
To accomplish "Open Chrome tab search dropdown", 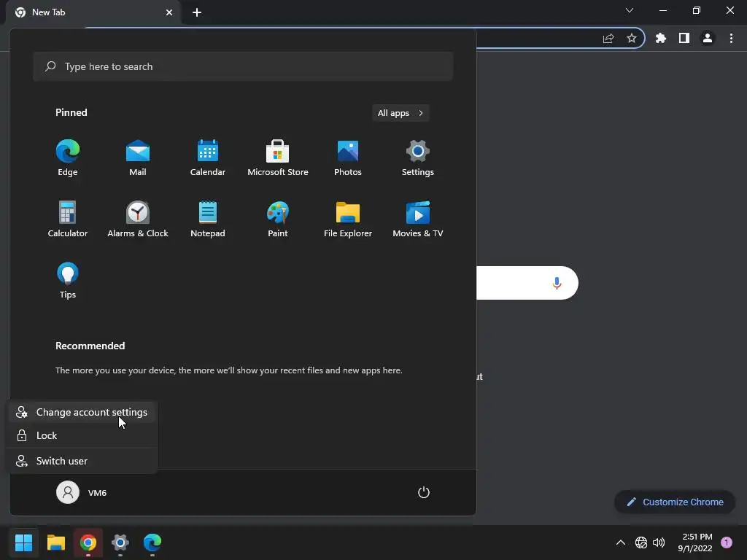I will coord(630,10).
